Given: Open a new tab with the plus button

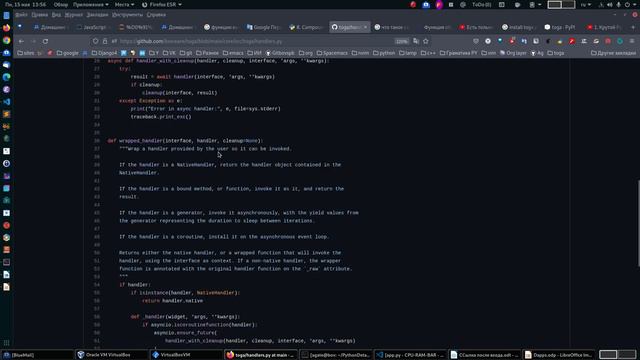Looking at the screenshot, I should coord(633,27).
